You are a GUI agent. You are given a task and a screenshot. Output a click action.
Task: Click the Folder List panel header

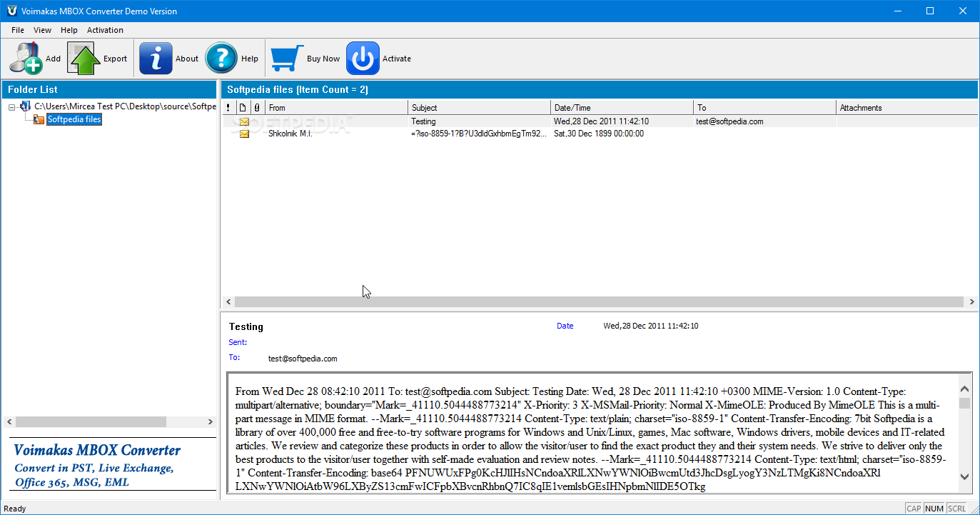(108, 89)
